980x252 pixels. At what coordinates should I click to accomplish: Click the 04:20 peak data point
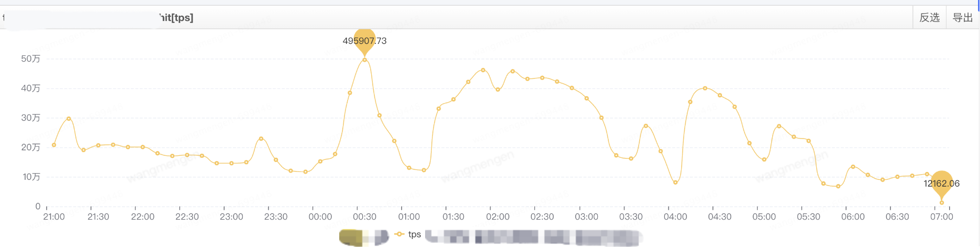coord(705,88)
